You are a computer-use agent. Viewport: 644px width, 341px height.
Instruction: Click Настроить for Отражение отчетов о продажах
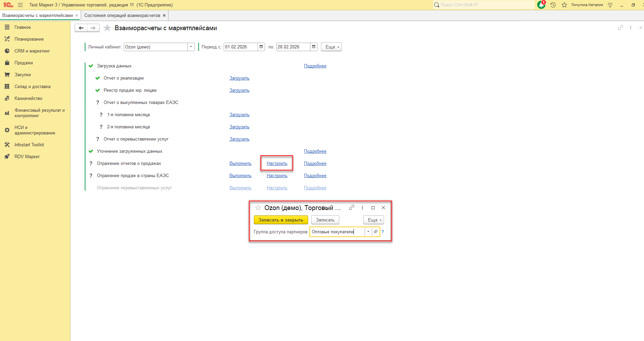click(x=277, y=164)
